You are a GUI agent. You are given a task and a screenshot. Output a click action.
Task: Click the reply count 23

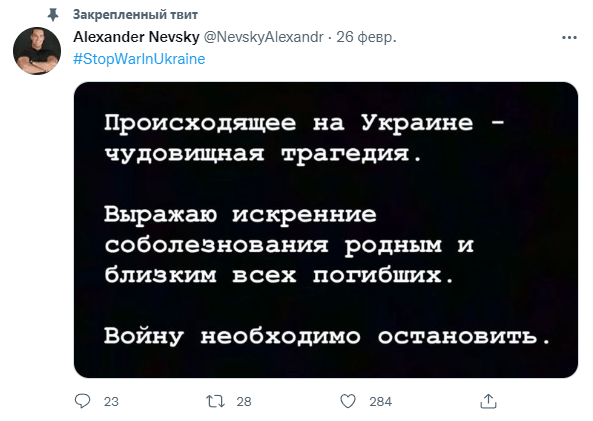pyautogui.click(x=111, y=402)
